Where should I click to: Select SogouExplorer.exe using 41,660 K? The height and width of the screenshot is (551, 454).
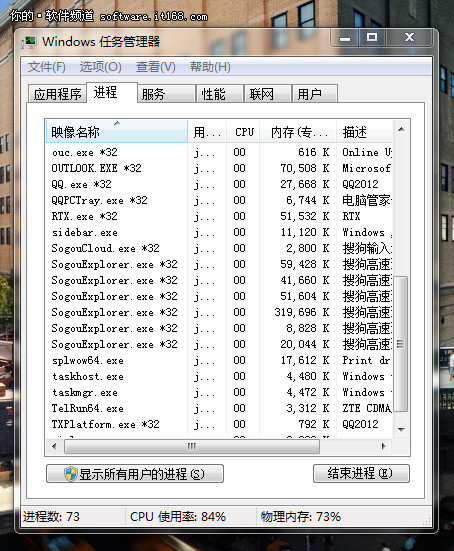click(219, 280)
